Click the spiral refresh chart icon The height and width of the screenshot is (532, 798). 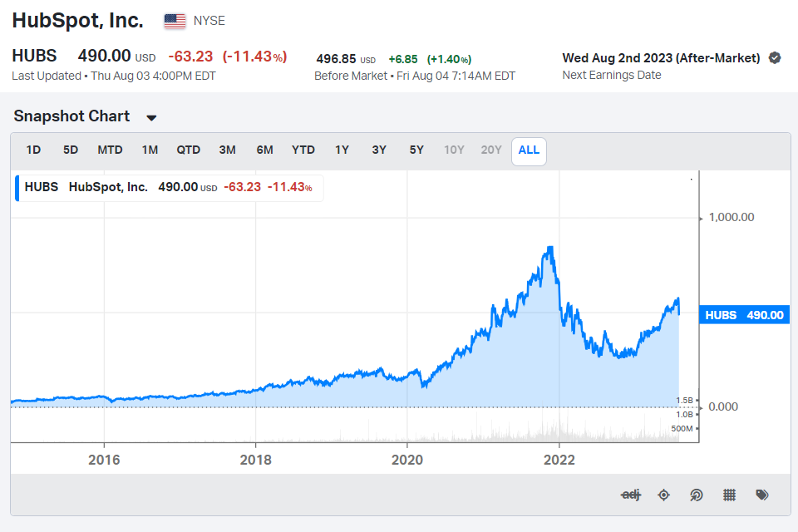[x=697, y=495]
